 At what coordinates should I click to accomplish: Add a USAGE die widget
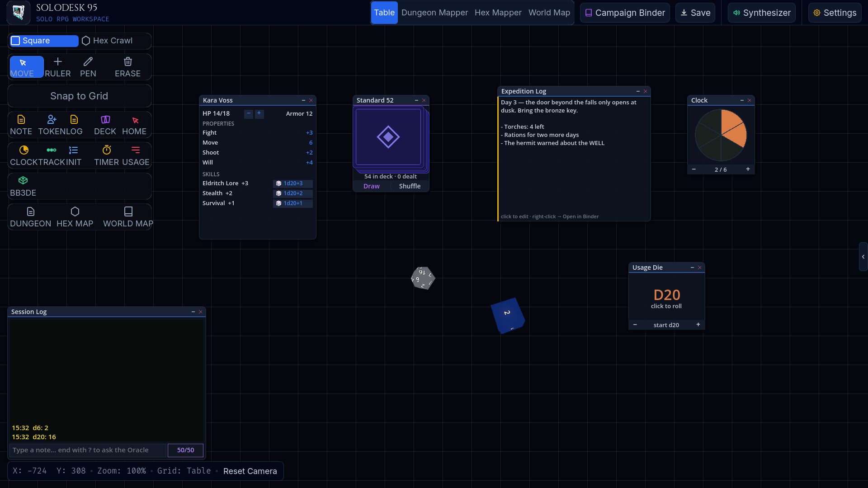coord(136,155)
